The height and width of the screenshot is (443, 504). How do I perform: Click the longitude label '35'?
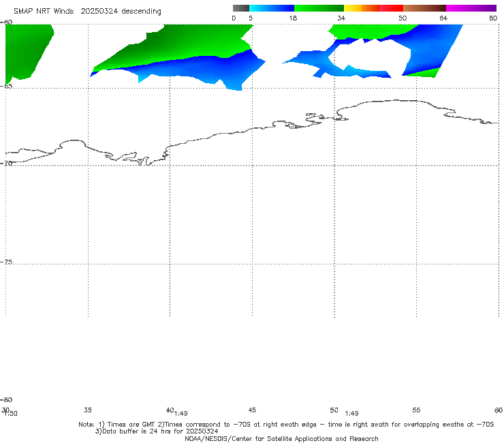coord(87,410)
